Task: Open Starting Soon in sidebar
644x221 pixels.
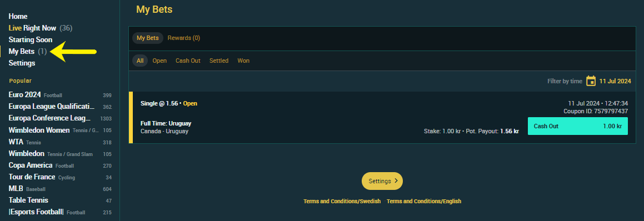Action: tap(31, 40)
